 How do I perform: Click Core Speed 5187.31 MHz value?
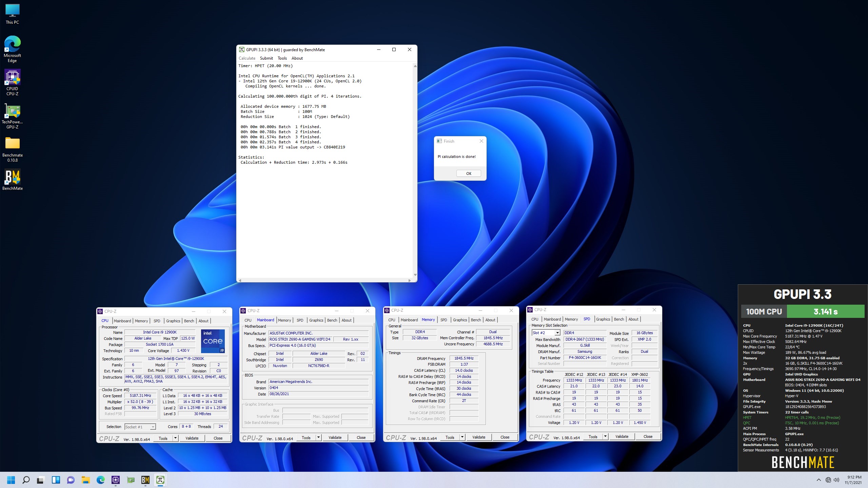click(140, 395)
